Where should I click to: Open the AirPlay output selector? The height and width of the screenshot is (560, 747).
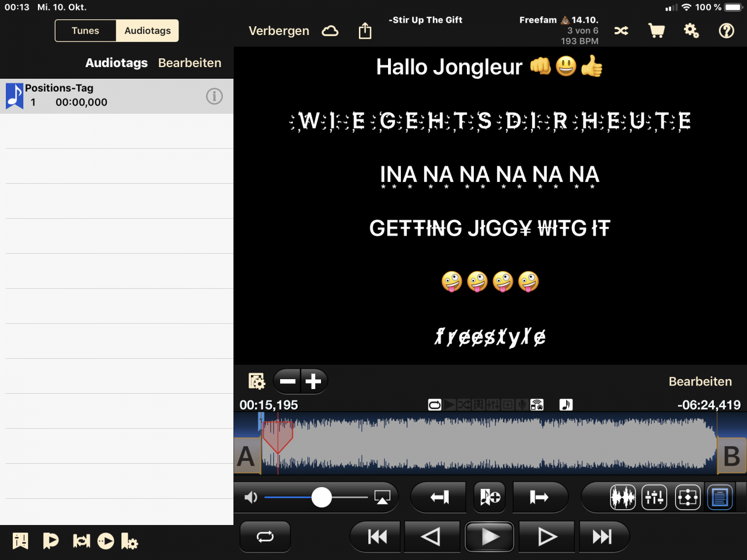click(x=382, y=498)
